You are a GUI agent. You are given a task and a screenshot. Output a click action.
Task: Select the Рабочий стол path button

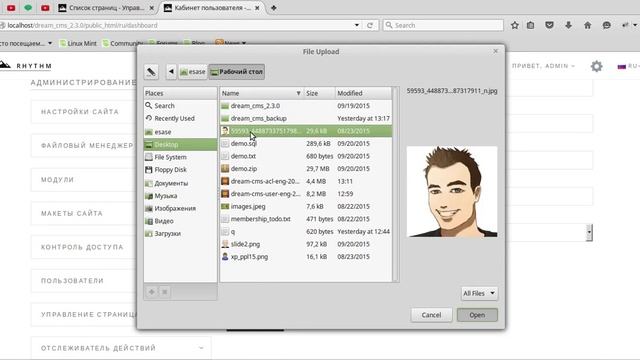tap(237, 72)
